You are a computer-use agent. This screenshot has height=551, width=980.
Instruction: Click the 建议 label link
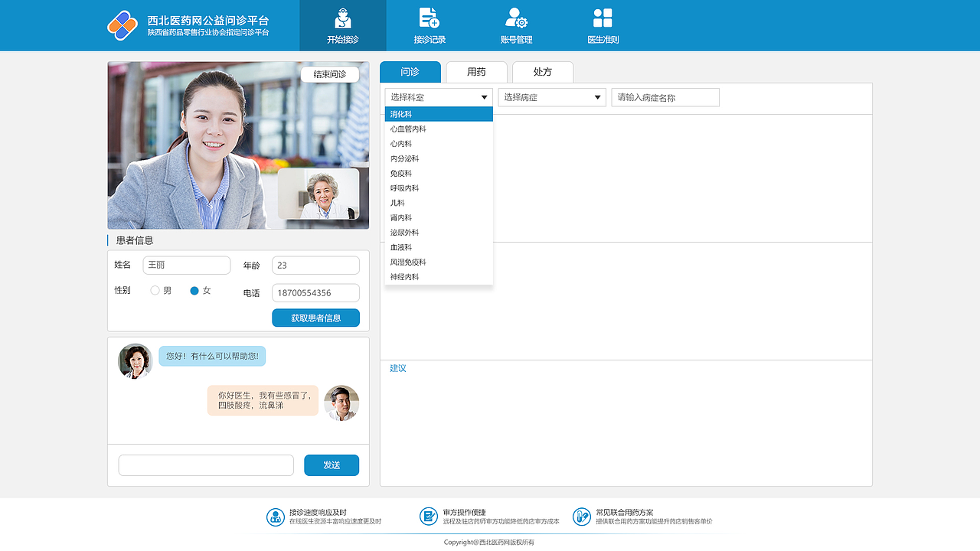click(398, 368)
